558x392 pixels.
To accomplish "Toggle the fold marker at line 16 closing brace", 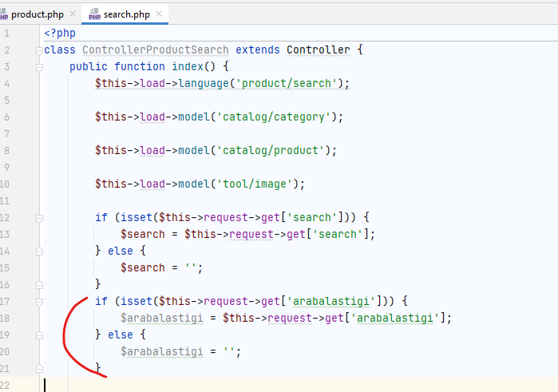I will coord(39,285).
